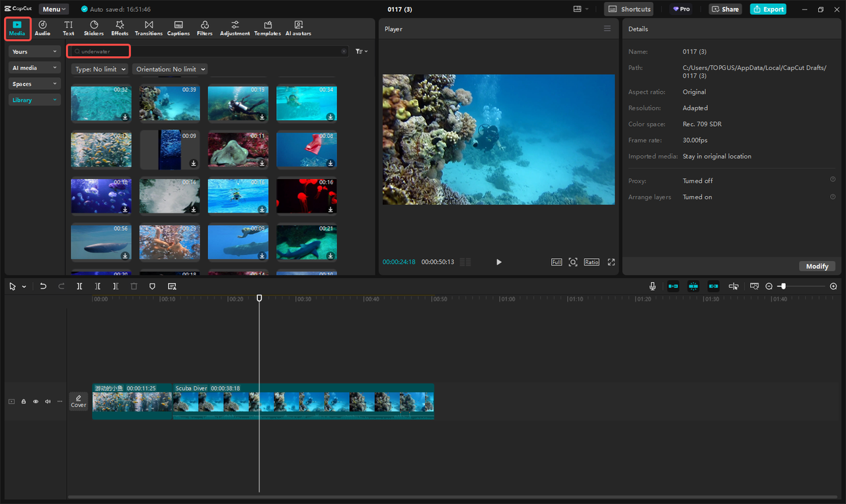Screen dimensions: 846x504
Task: Open the Menu in the title bar
Action: click(x=53, y=9)
